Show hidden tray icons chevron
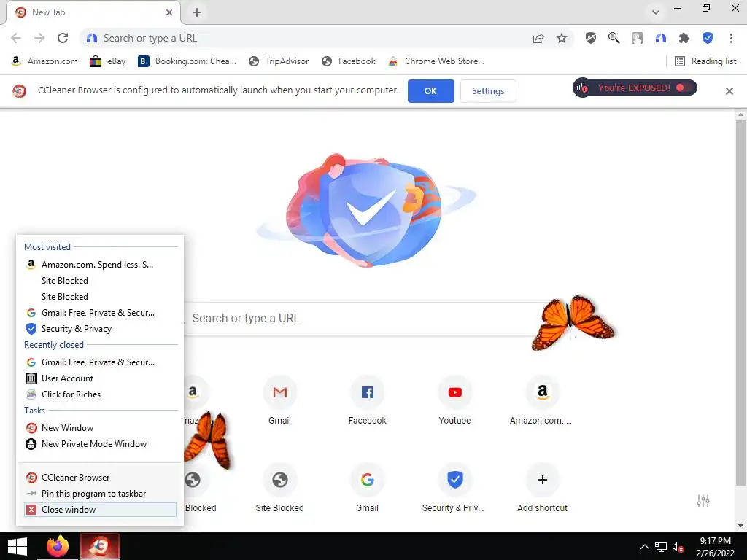The width and height of the screenshot is (747, 560). 644,547
